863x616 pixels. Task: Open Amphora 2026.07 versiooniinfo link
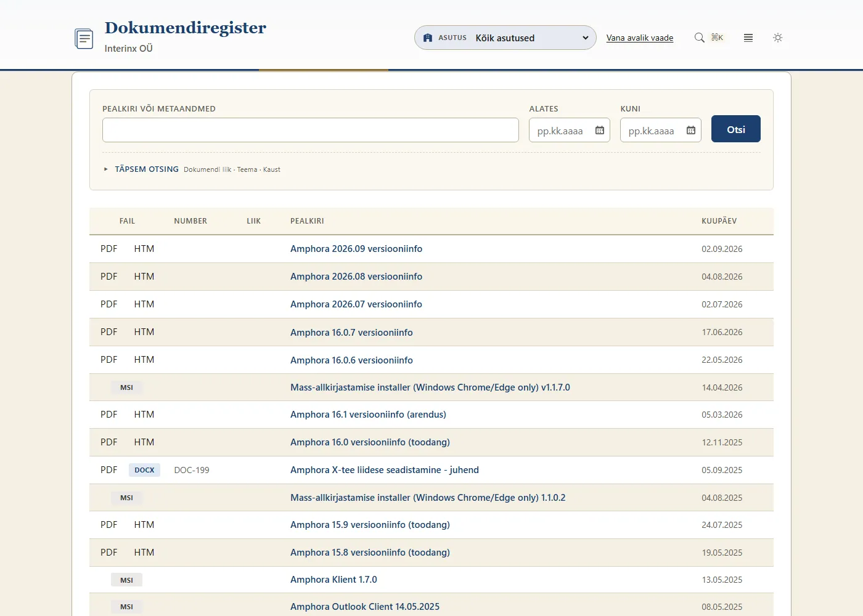coord(356,304)
